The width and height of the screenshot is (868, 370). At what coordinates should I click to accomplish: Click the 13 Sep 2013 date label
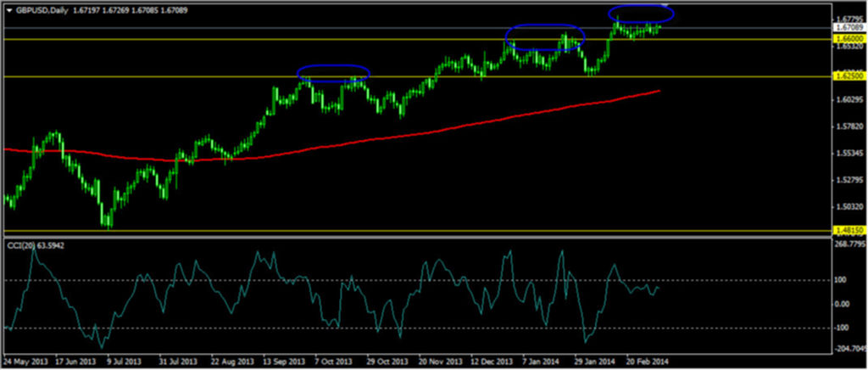[285, 361]
